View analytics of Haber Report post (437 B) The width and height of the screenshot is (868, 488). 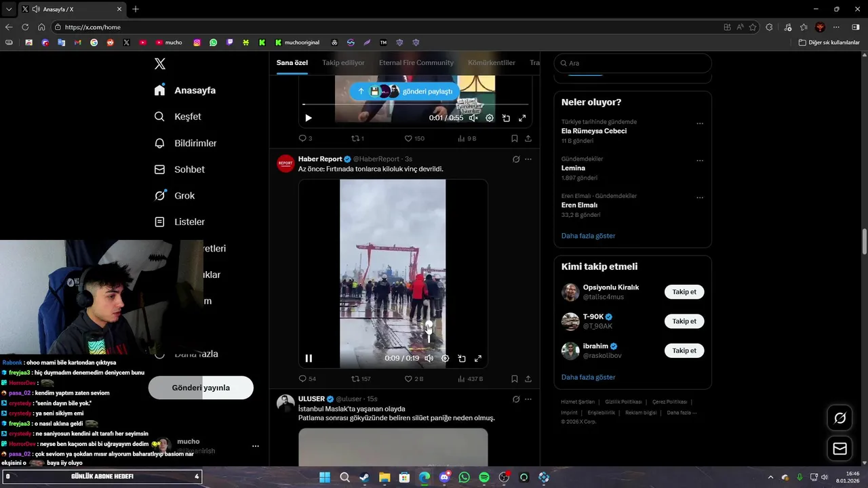click(471, 379)
